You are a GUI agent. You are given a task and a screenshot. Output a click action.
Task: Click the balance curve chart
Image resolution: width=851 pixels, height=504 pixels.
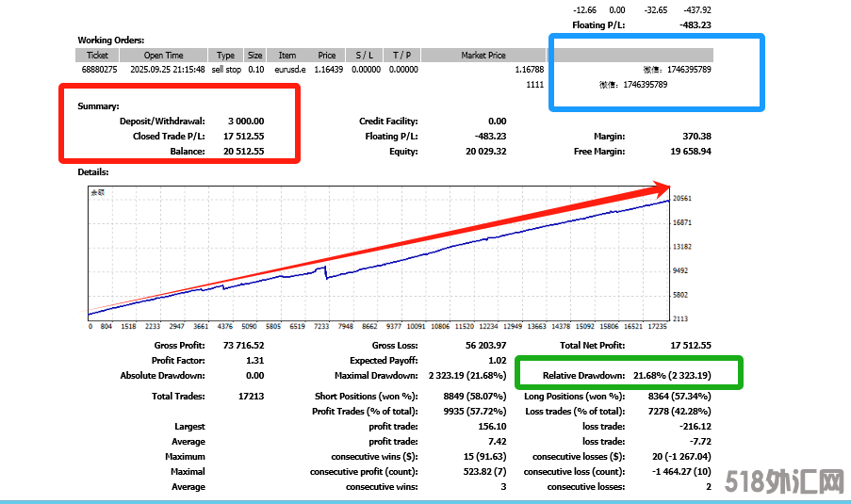(377, 254)
